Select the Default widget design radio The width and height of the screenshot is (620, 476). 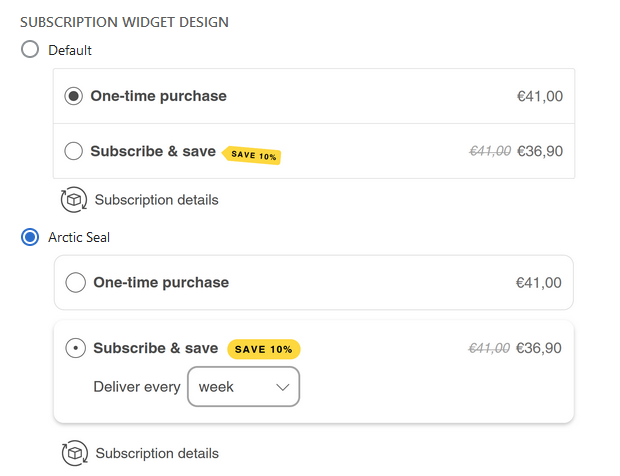point(30,49)
